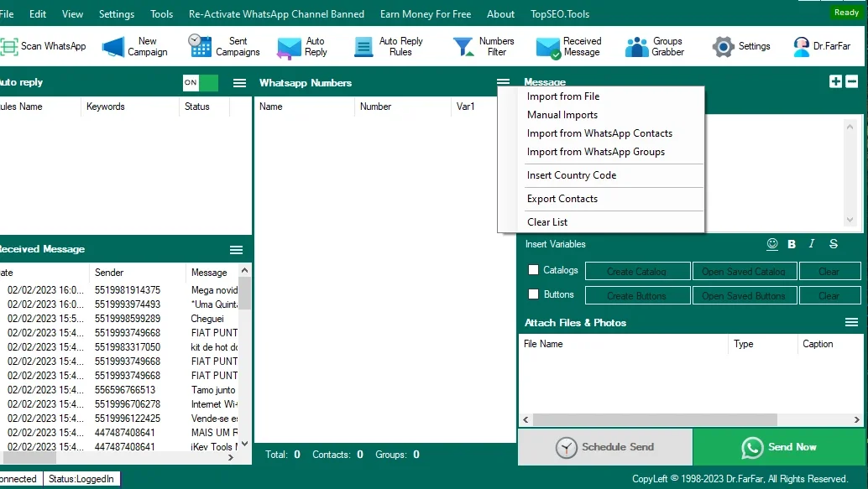Click the attachments list horizontal scrollbar

[x=691, y=420]
